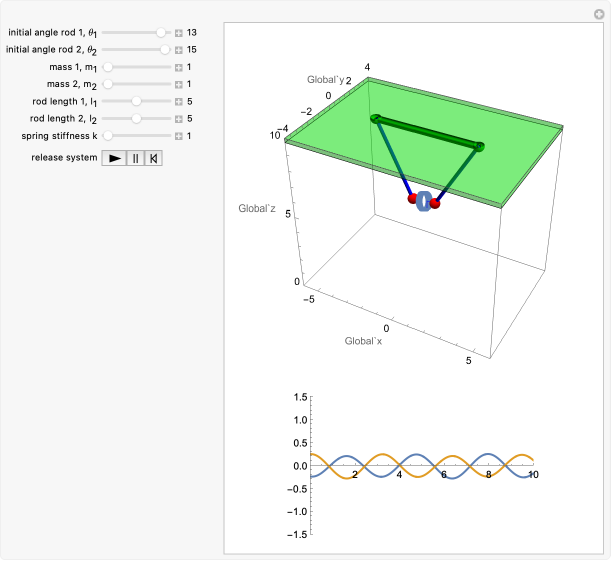Adjust the rod length 1 slider
611x561 pixels.
(137, 101)
